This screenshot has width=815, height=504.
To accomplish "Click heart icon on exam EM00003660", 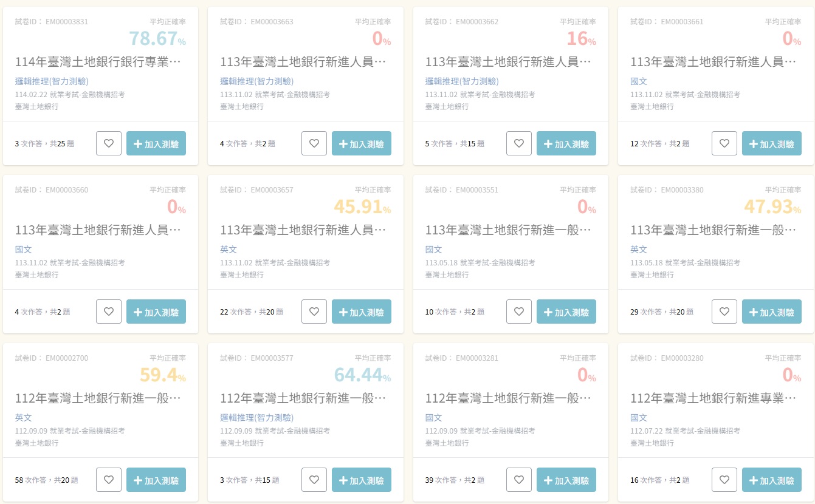I will point(109,312).
